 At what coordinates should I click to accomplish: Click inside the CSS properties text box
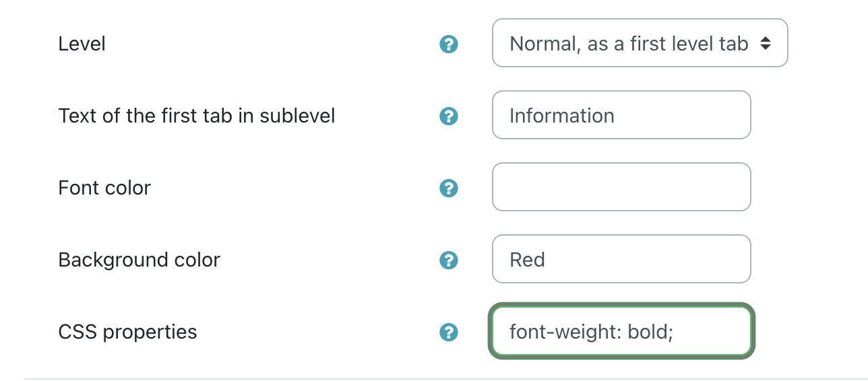pyautogui.click(x=621, y=331)
